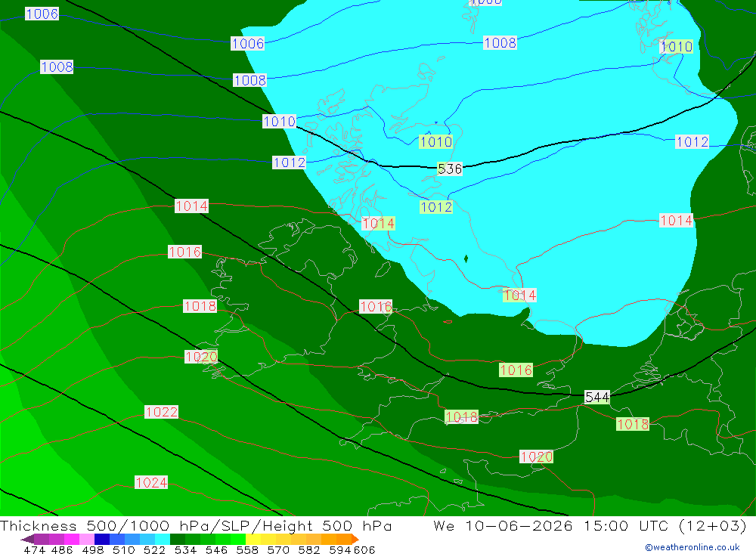Click the 582 legend value
The width and height of the screenshot is (756, 554).
[309, 550]
